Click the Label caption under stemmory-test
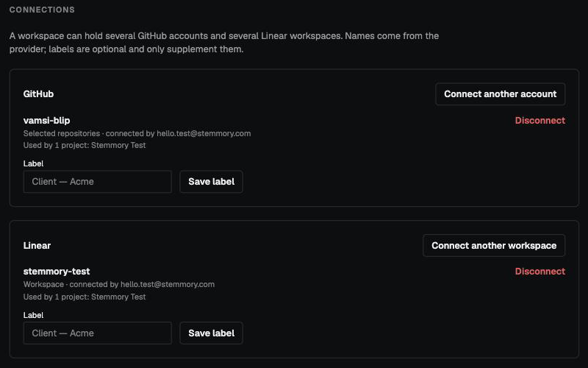This screenshot has width=588, height=368. (x=33, y=315)
